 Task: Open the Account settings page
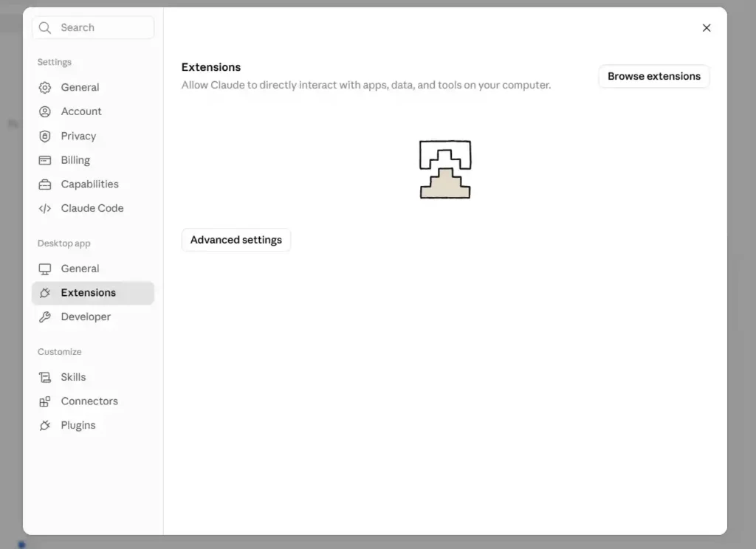[92, 112]
